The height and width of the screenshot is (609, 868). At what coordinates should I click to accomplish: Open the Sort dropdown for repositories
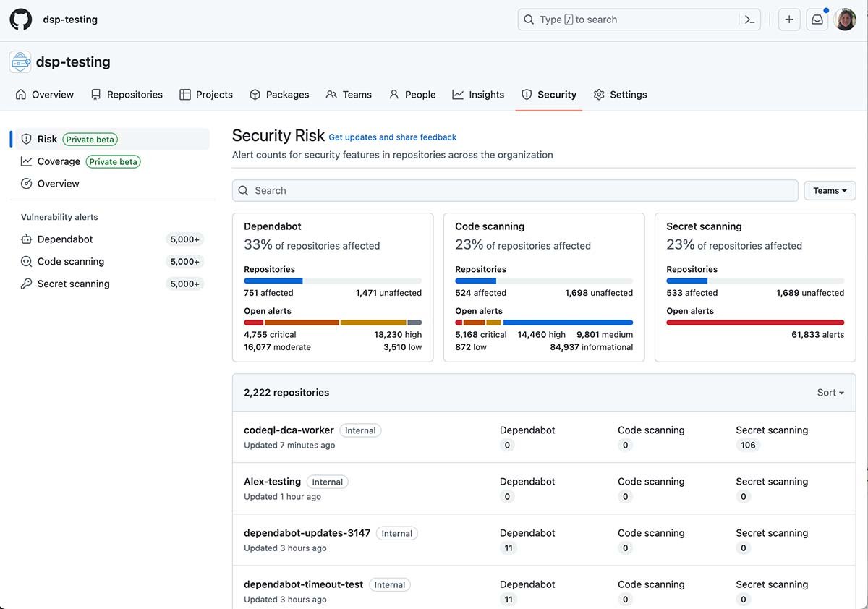[x=830, y=393]
